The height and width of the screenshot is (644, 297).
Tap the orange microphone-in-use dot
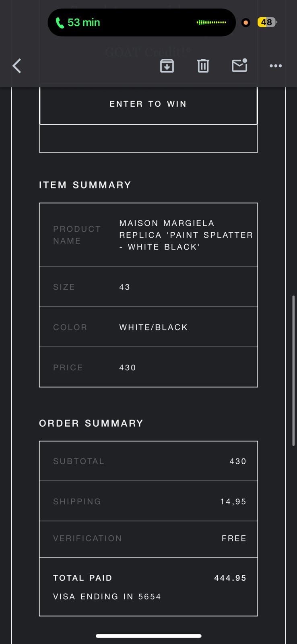(x=245, y=23)
